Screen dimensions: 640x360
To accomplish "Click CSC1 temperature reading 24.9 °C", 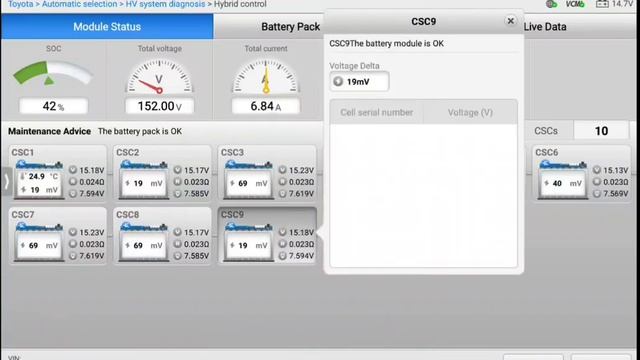I will [x=39, y=176].
